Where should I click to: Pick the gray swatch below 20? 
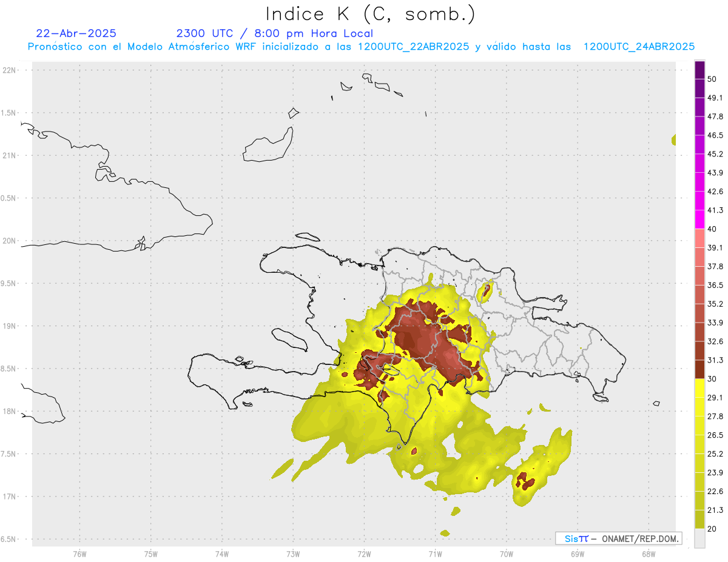click(699, 538)
